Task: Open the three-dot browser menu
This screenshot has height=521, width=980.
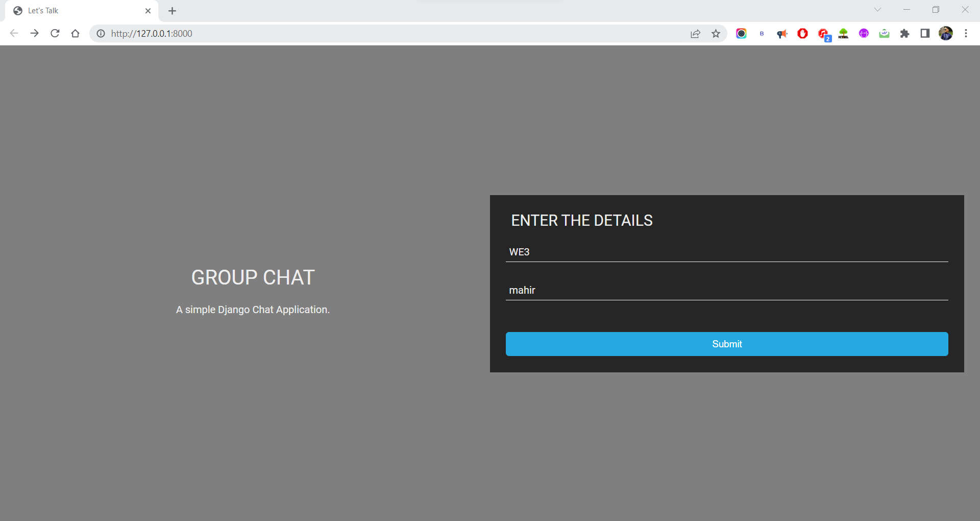Action: coord(966,33)
